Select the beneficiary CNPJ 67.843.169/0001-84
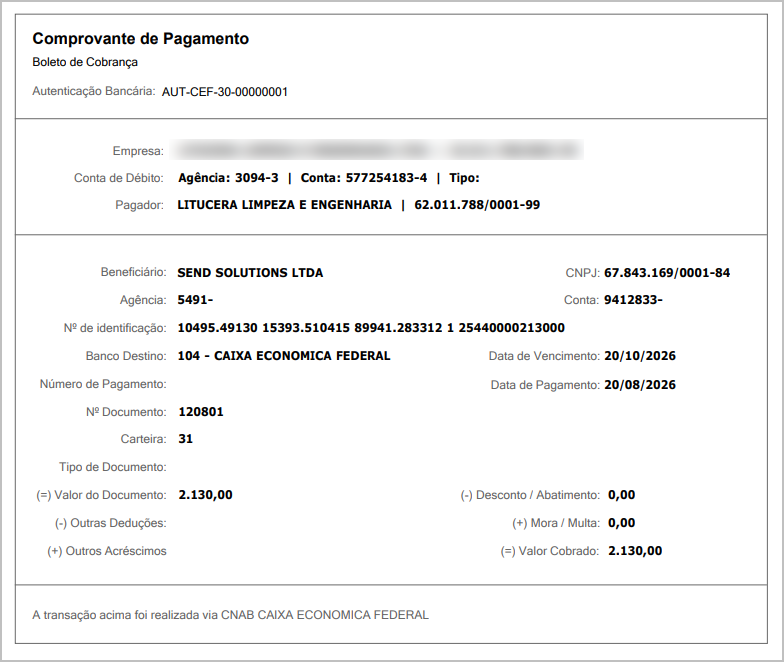784x662 pixels. coord(667,273)
